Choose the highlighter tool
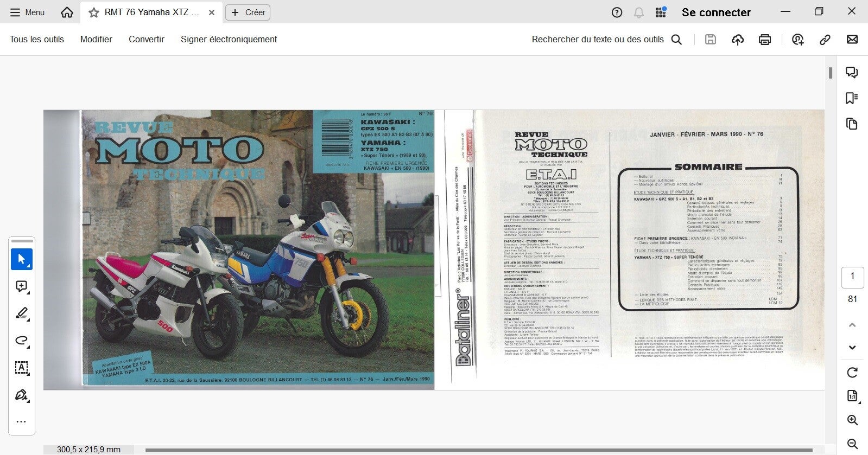Image resolution: width=868 pixels, height=455 pixels. pos(22,313)
